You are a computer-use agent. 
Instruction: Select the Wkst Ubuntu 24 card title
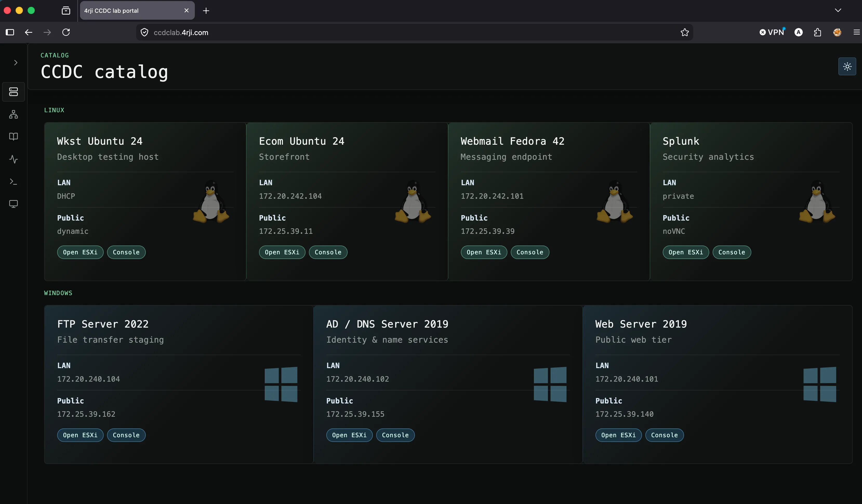coord(100,141)
